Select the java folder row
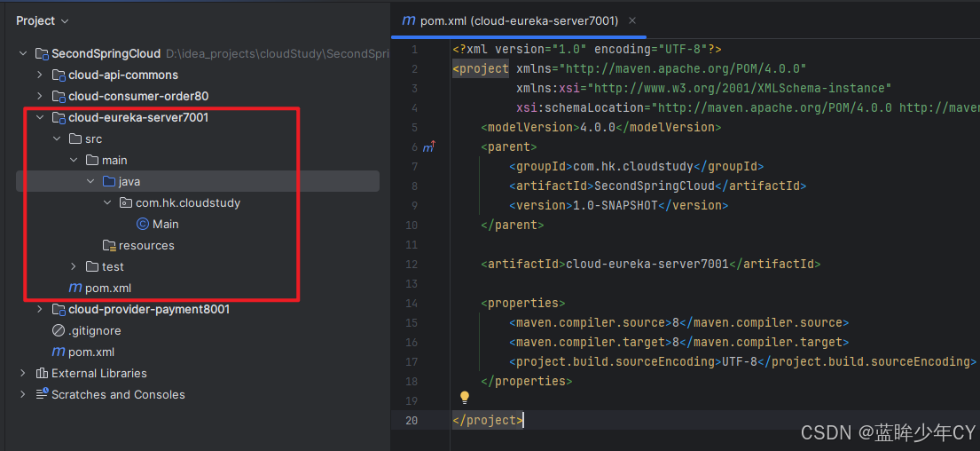Image resolution: width=980 pixels, height=451 pixels. 198,181
